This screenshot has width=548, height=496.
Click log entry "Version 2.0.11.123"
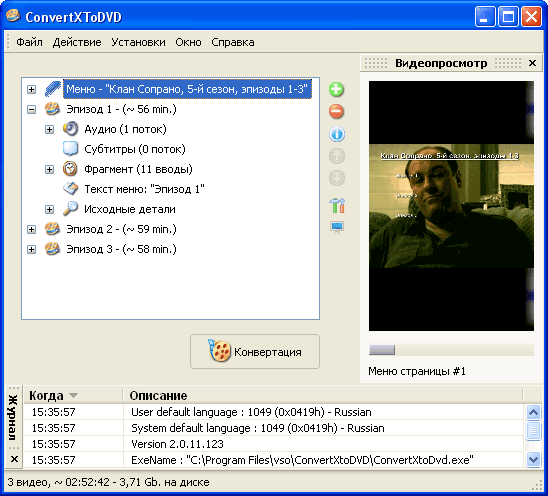[177, 444]
